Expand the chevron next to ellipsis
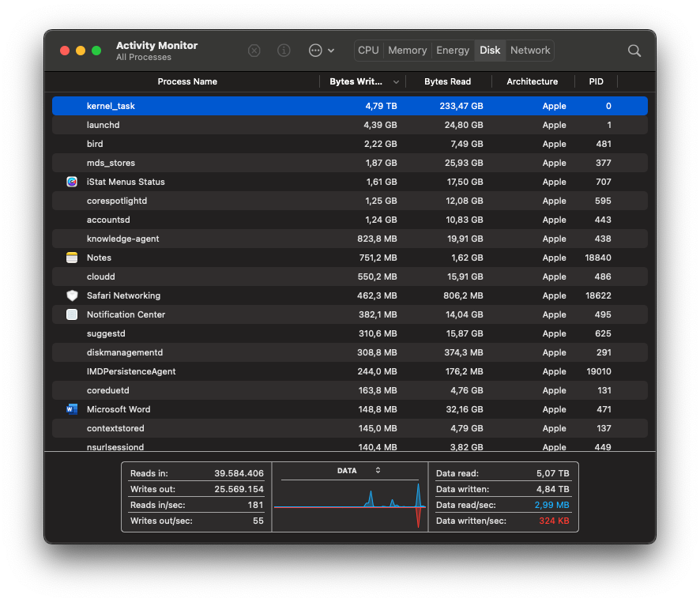This screenshot has height=602, width=700. point(331,51)
